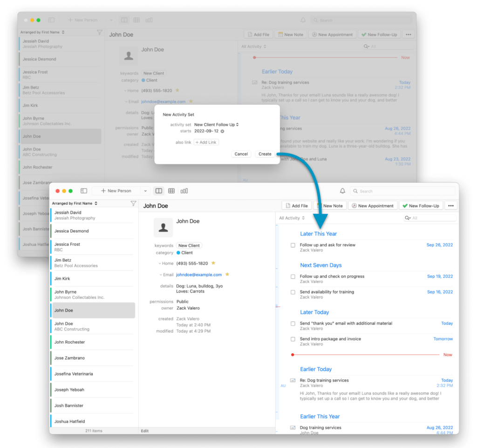Switch to table view icon in back window
This screenshot has height=448, width=477.
click(136, 20)
